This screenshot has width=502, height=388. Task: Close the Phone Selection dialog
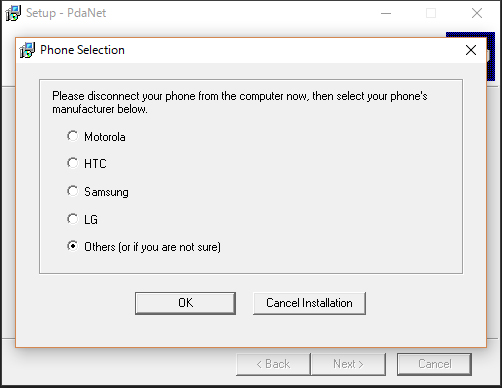(471, 50)
